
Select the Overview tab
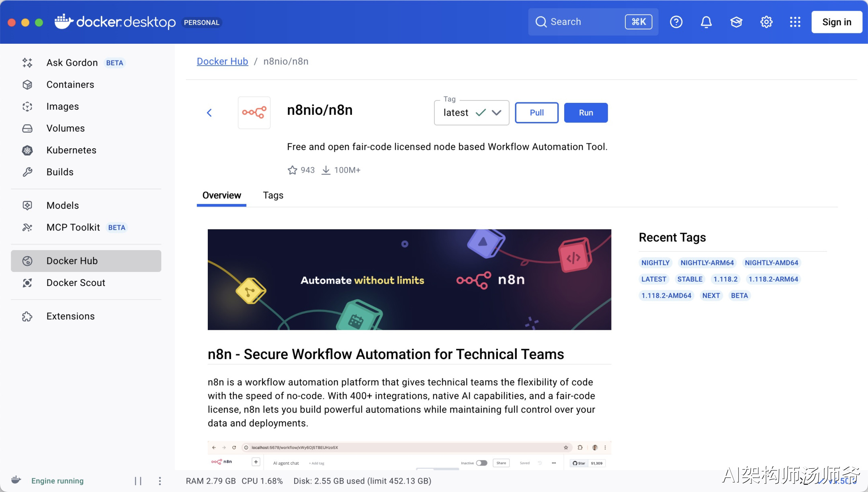point(221,196)
